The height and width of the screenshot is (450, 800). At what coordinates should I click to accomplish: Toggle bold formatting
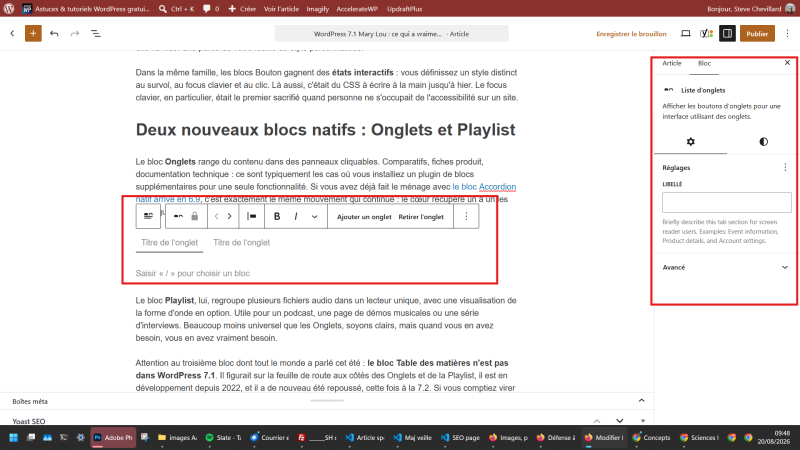coord(277,216)
